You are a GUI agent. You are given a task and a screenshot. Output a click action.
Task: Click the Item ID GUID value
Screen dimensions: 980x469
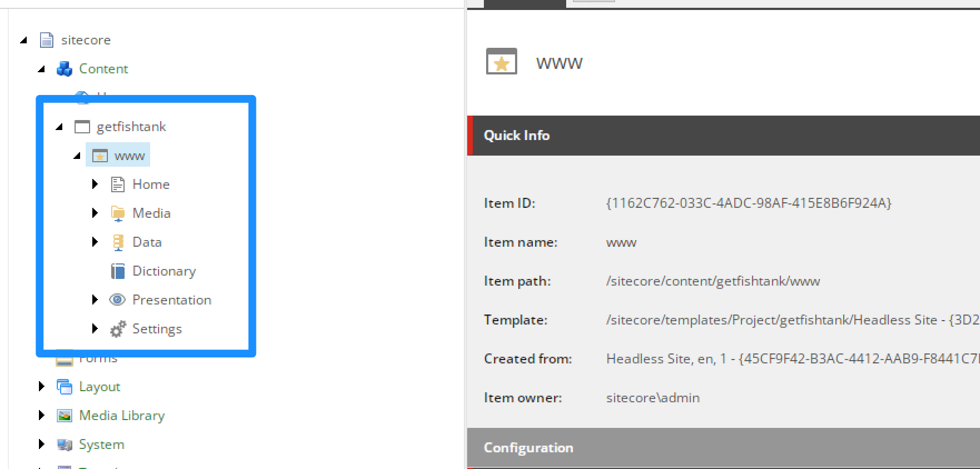pos(749,203)
